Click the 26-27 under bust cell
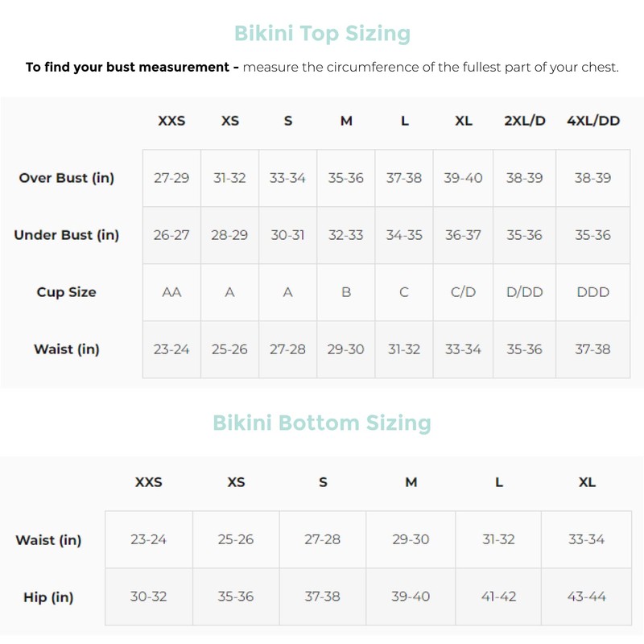The height and width of the screenshot is (644, 644). coord(171,235)
